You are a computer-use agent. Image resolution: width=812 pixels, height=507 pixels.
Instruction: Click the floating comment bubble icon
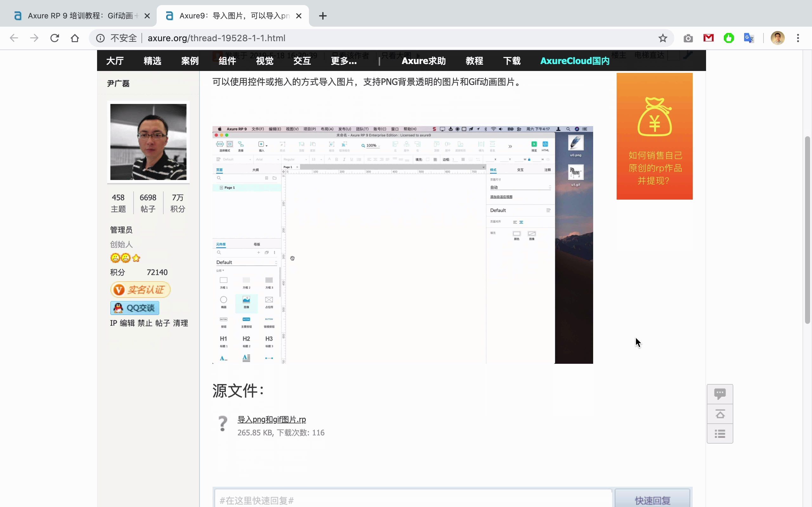(x=720, y=394)
